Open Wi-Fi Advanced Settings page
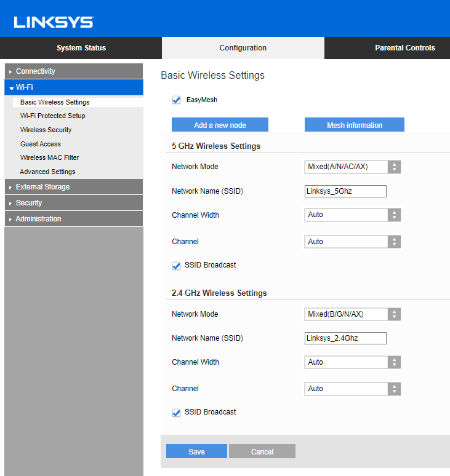The height and width of the screenshot is (476, 450). click(47, 172)
